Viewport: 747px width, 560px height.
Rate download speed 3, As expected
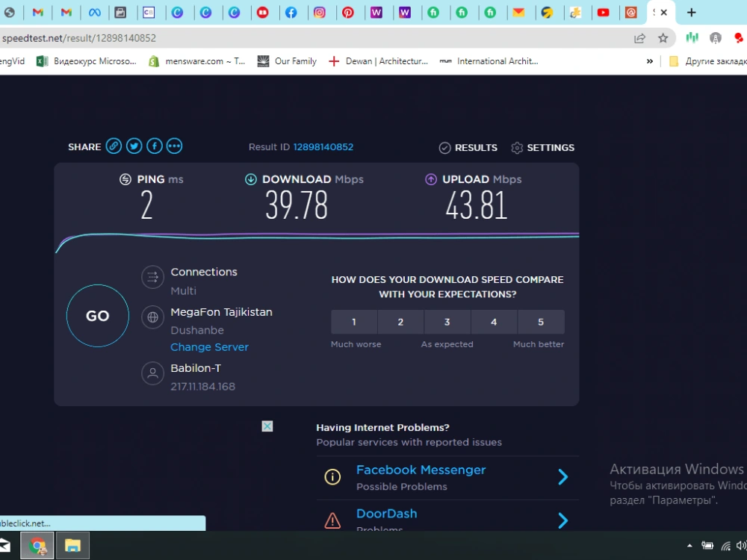pyautogui.click(x=447, y=322)
